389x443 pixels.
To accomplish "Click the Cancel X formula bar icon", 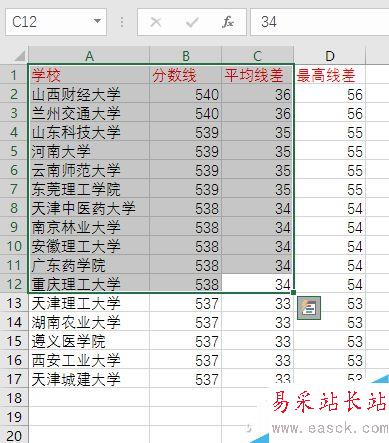I will coord(156,22).
